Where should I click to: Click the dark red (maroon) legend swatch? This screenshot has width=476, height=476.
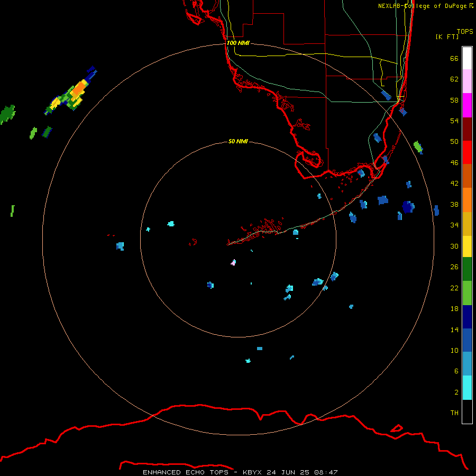point(467,129)
